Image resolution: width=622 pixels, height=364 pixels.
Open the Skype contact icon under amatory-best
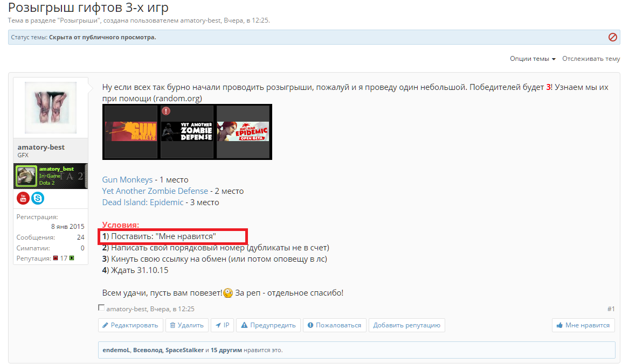coord(38,198)
